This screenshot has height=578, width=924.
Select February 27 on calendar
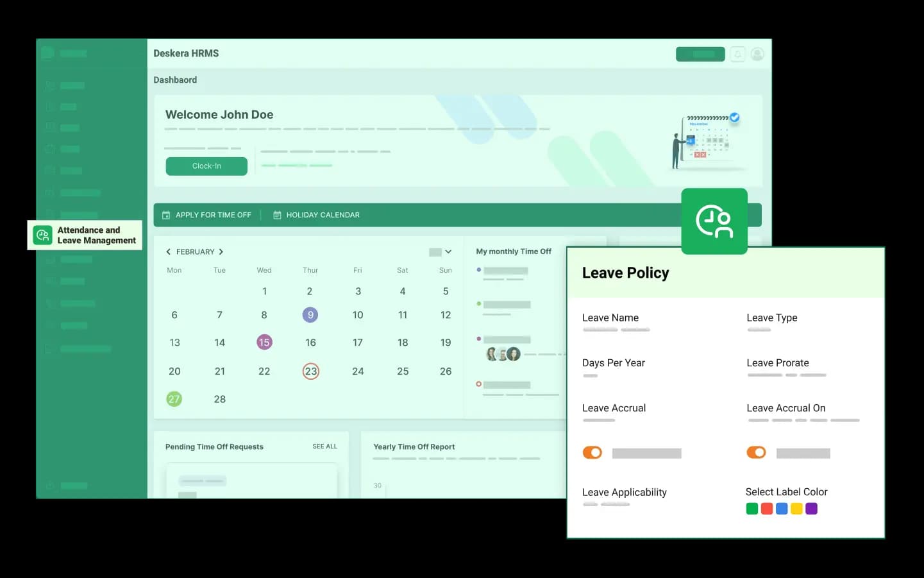click(x=174, y=399)
